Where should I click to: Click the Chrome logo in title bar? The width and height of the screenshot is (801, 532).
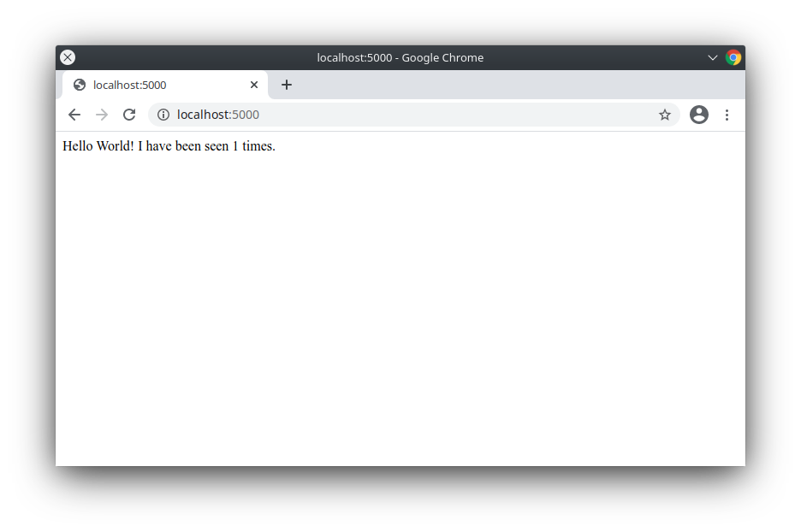click(733, 57)
